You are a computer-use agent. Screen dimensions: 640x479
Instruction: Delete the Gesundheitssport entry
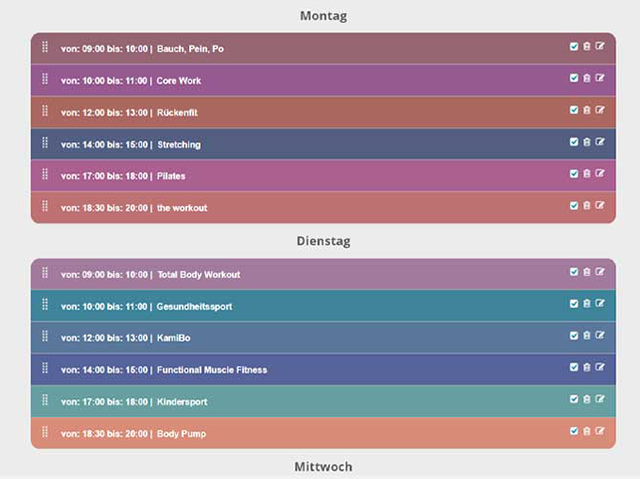[x=587, y=304]
